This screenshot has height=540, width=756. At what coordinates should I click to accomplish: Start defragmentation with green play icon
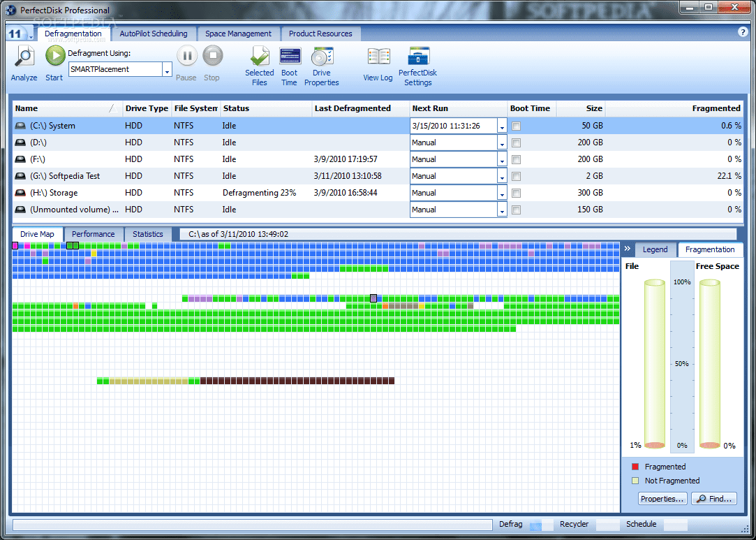coord(55,56)
